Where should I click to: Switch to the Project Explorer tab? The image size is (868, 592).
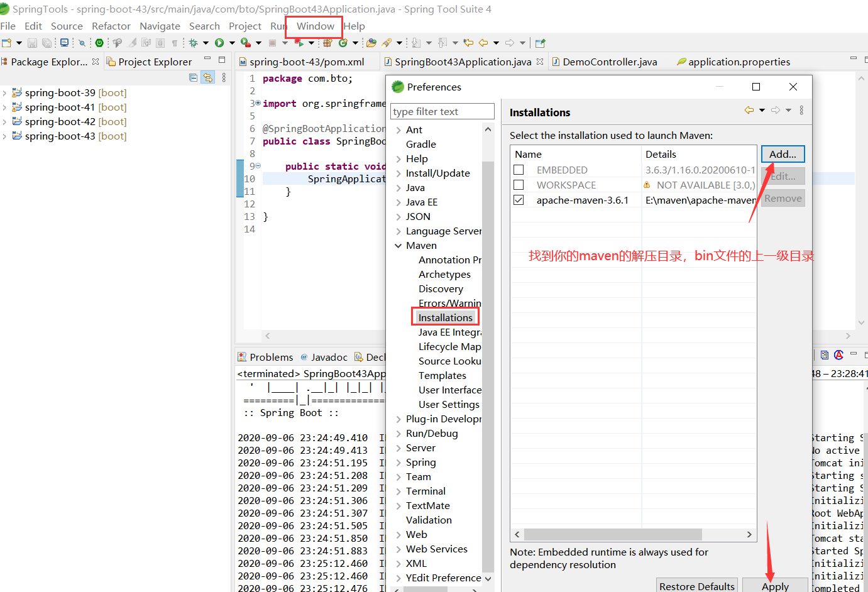(x=149, y=62)
